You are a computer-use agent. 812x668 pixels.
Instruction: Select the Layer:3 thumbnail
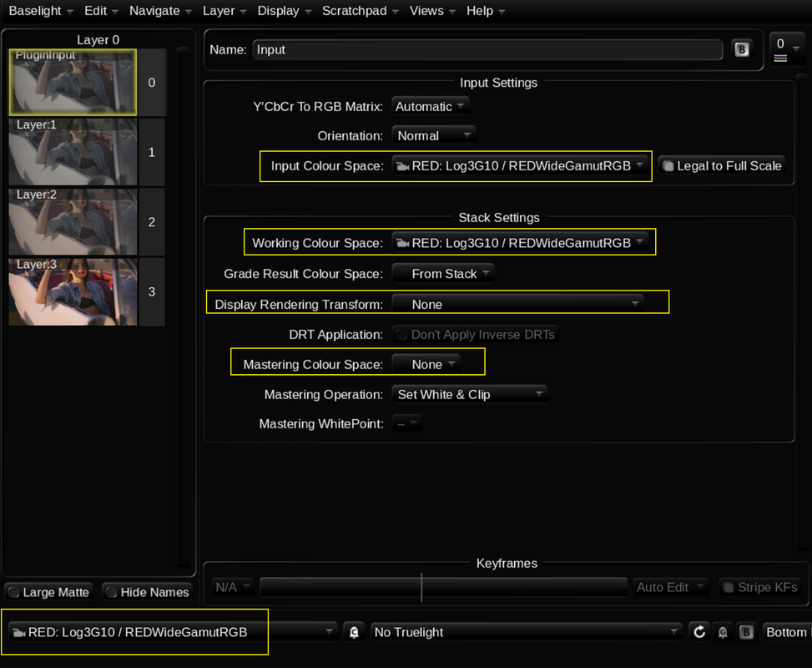click(x=73, y=291)
